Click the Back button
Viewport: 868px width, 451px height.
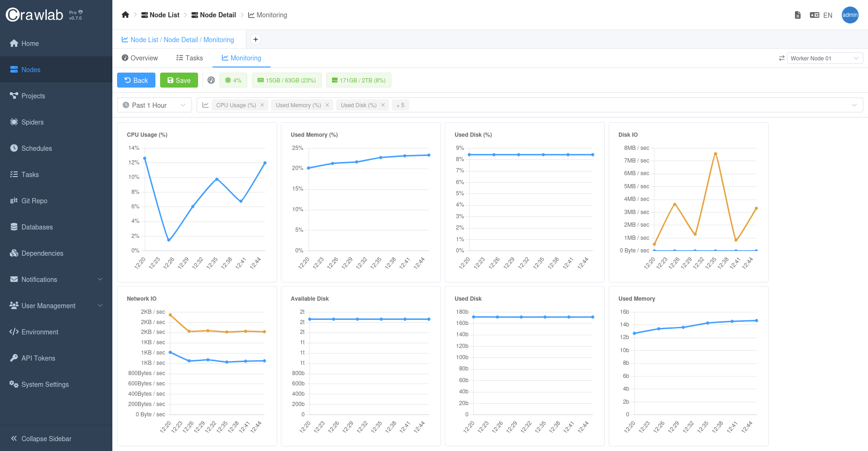(136, 80)
